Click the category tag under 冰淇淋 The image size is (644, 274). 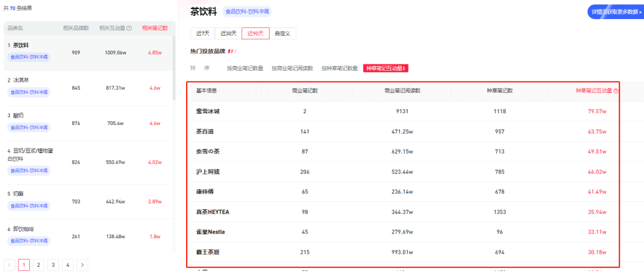pyautogui.click(x=29, y=92)
